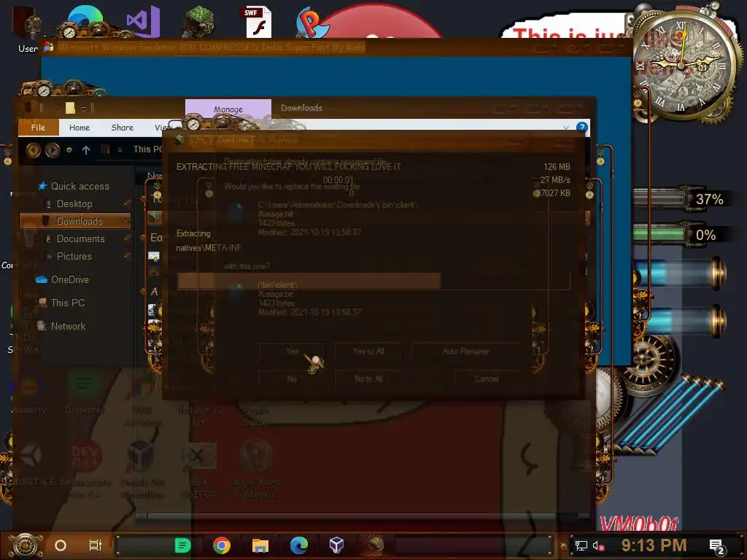
Task: Open network status icon in system tray
Action: pyautogui.click(x=581, y=545)
